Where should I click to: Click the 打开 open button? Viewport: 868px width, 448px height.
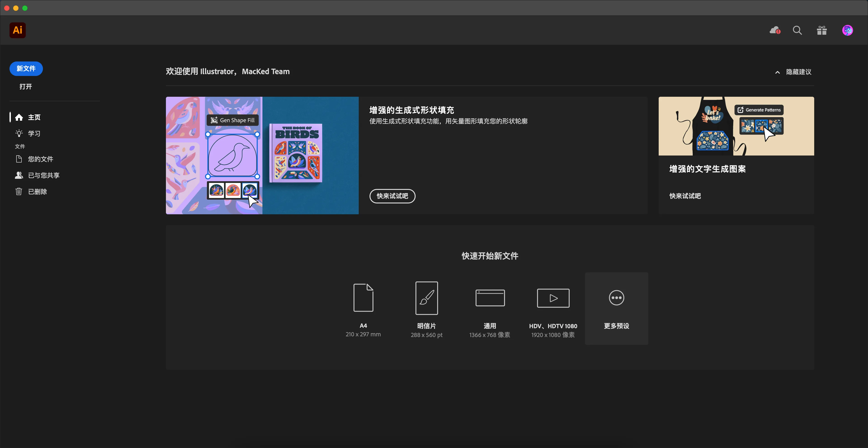[26, 87]
